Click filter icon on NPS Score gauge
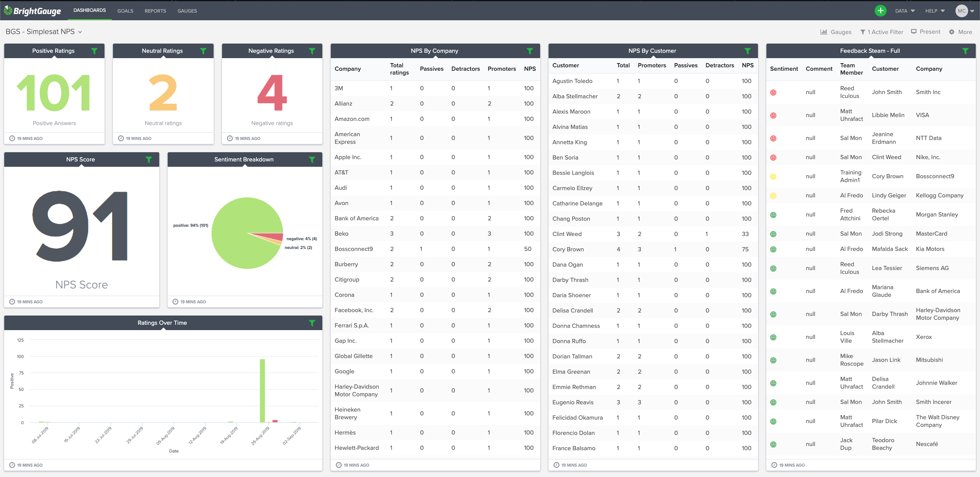The image size is (980, 477). coord(149,160)
